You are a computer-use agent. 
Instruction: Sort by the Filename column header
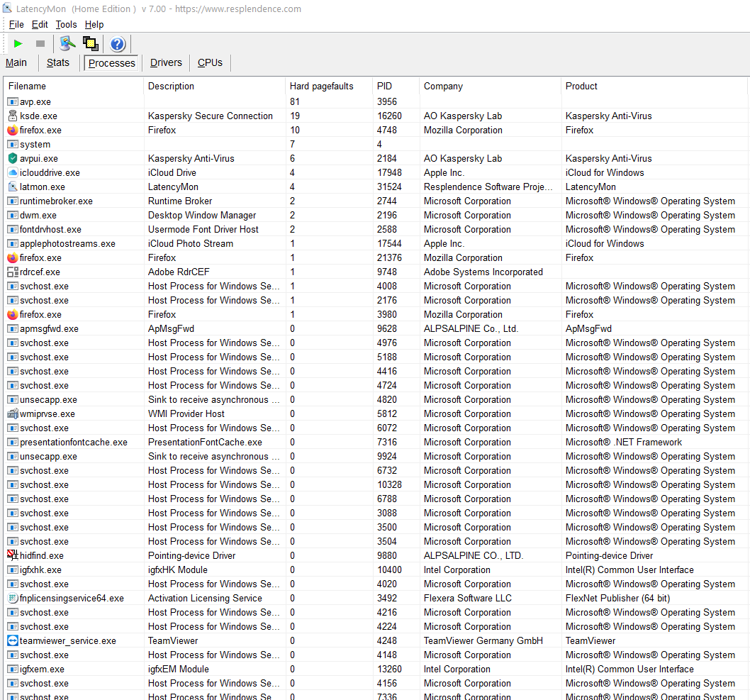[74, 86]
